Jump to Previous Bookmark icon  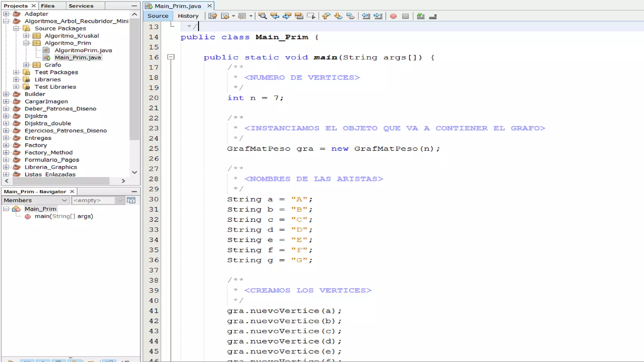click(x=326, y=16)
